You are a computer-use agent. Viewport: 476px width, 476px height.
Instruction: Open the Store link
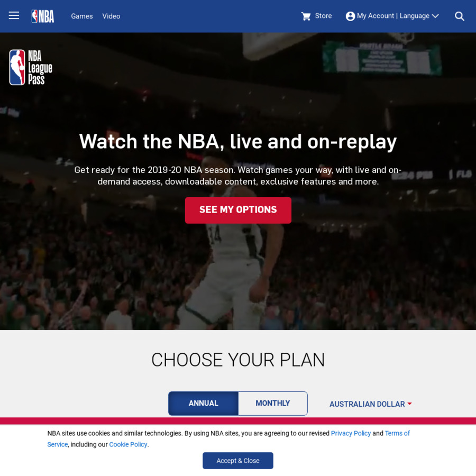(323, 16)
